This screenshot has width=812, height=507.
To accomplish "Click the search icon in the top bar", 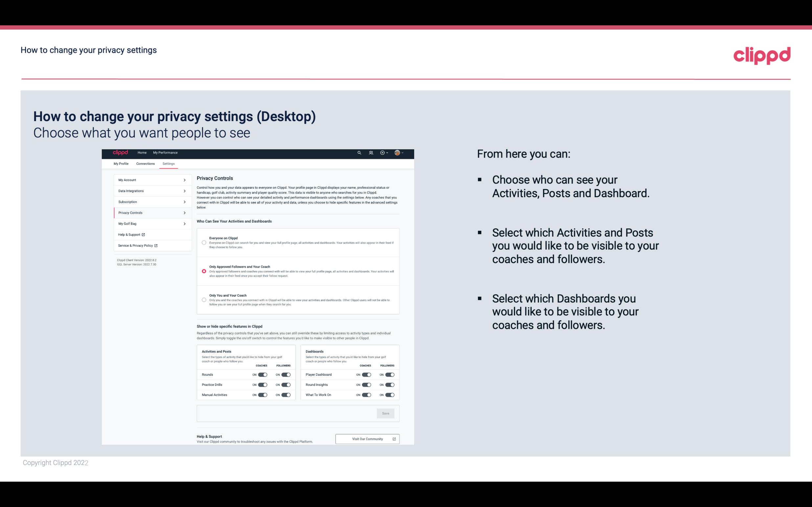I will 359,153.
